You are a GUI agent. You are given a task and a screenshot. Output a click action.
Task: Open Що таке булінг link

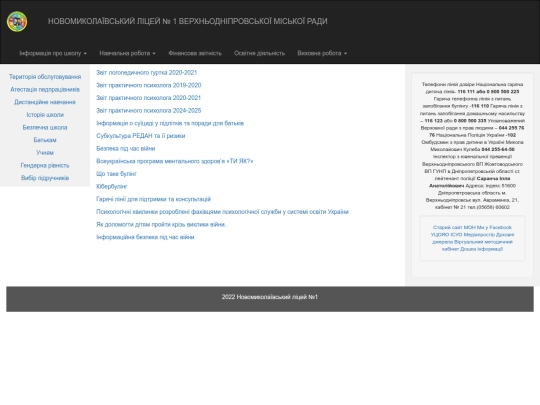tap(116, 174)
